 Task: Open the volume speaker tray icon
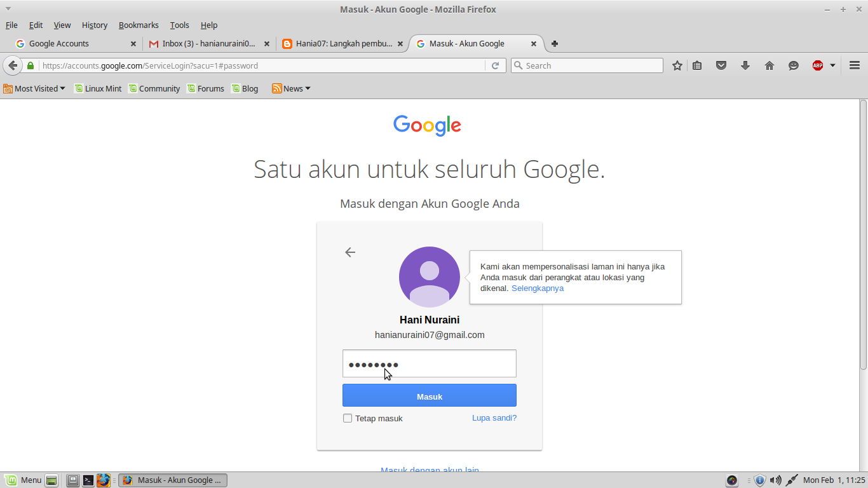pyautogui.click(x=775, y=480)
